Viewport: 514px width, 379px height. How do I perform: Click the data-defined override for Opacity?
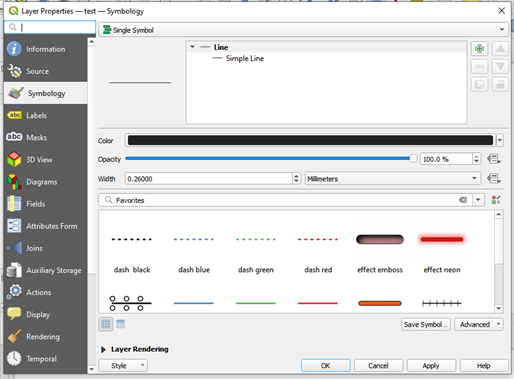494,159
